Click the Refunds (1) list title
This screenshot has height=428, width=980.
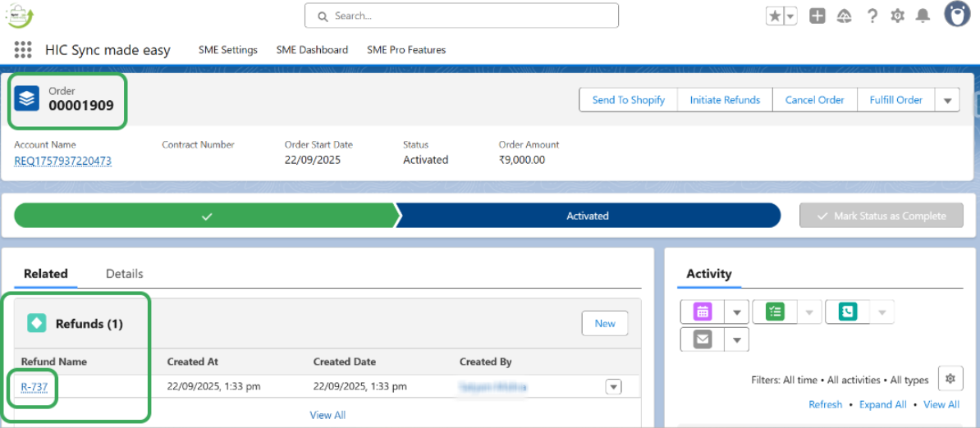tap(89, 324)
